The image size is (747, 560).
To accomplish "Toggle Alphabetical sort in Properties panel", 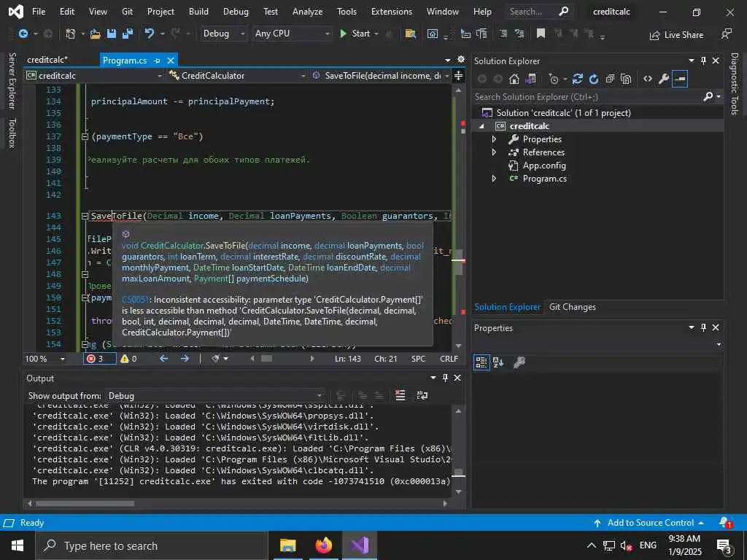I will (x=498, y=362).
